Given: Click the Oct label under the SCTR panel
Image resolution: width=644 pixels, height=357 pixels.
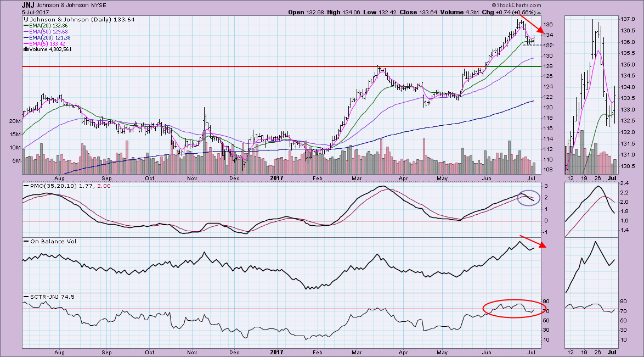Looking at the screenshot, I should [150, 352].
